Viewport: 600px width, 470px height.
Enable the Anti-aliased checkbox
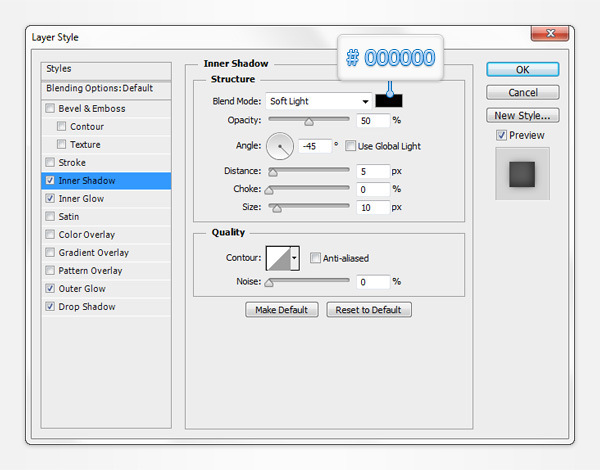[315, 258]
